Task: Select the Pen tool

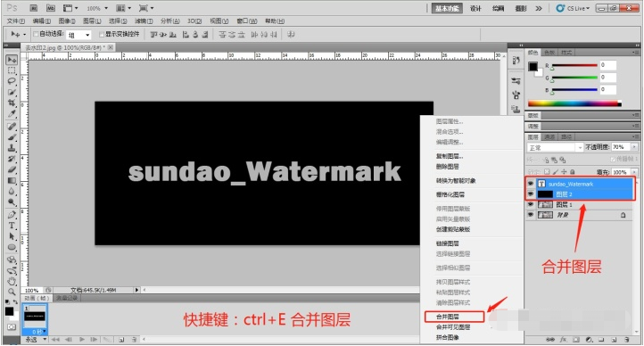Action: click(12, 215)
